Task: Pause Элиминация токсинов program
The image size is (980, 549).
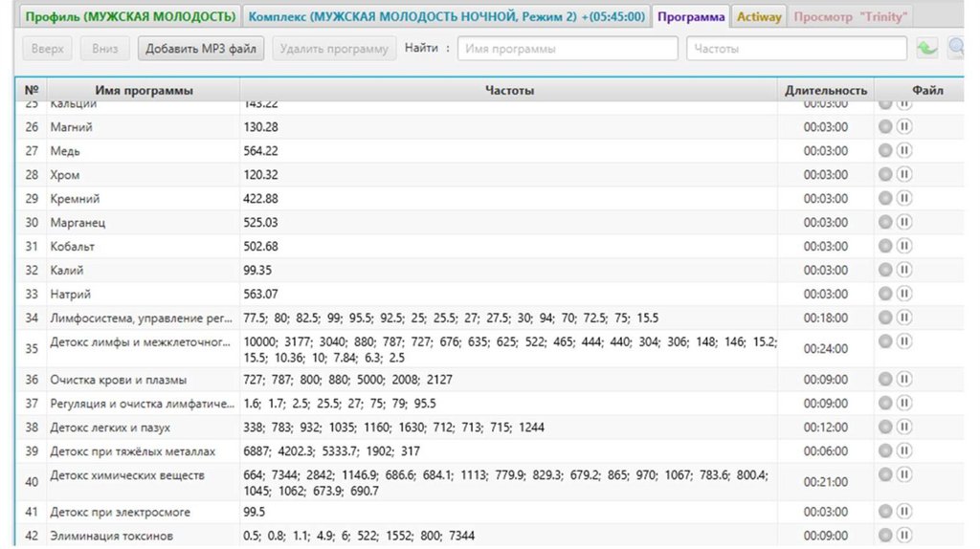Action: coord(903,536)
